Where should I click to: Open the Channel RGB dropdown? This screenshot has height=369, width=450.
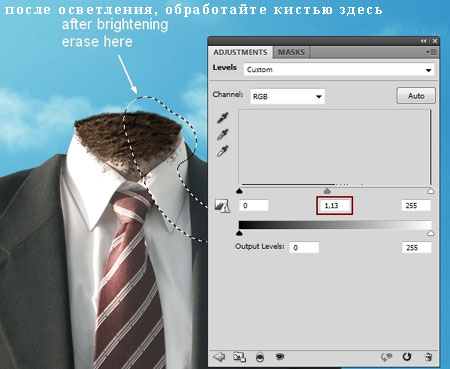[x=287, y=96]
